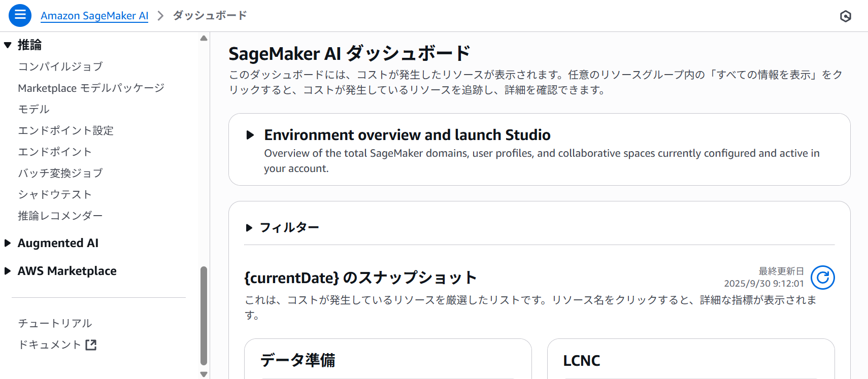868x379 pixels.
Task: Refresh the snapshot data
Action: (823, 278)
